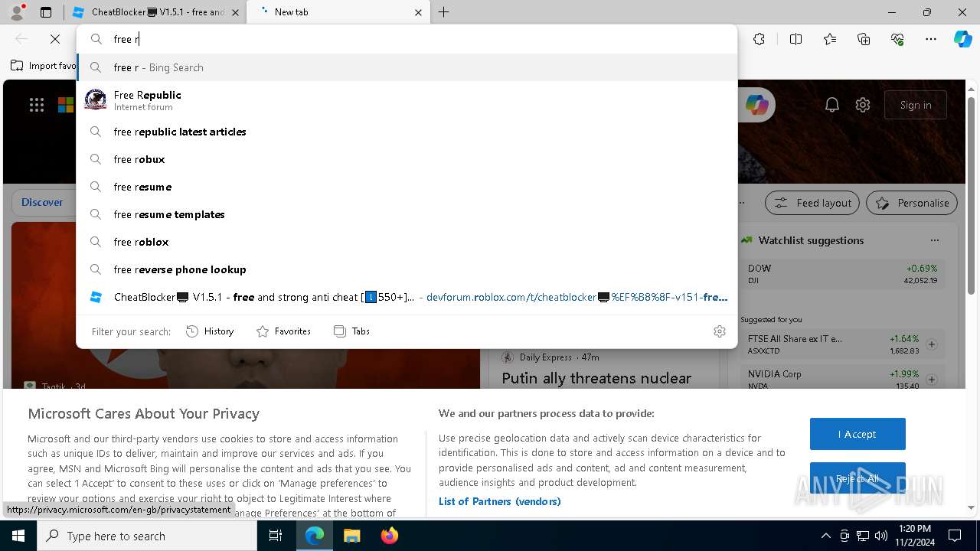Open File Explorer from the taskbar
The image size is (980, 551).
coord(351,536)
